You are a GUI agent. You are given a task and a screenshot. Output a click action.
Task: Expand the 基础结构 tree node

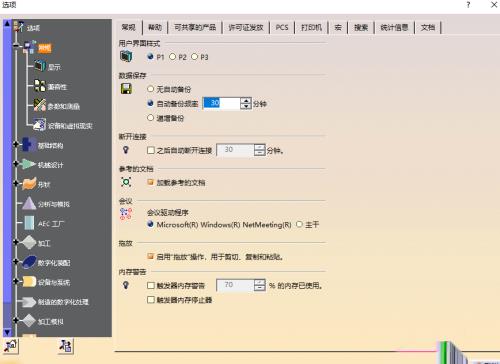(x=16, y=144)
